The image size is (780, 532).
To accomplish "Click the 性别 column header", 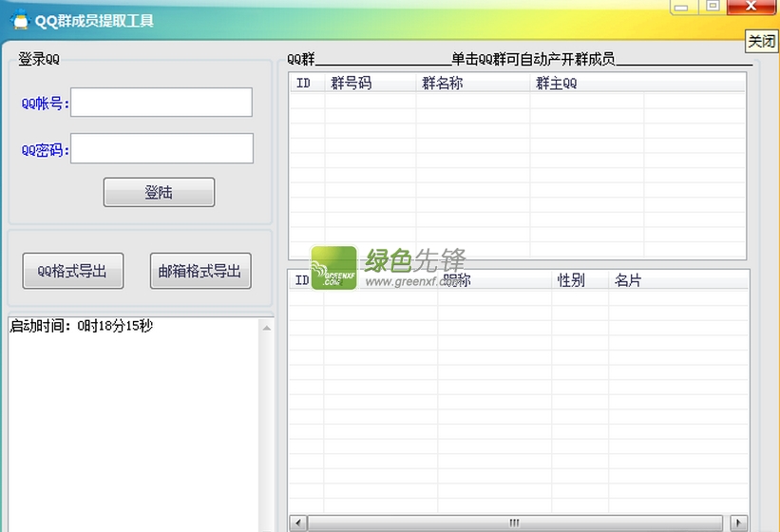I will pyautogui.click(x=580, y=280).
